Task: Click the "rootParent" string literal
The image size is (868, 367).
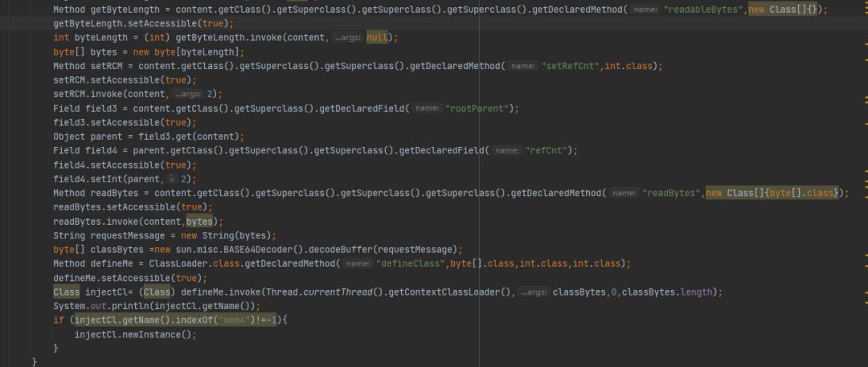Action: 479,108
